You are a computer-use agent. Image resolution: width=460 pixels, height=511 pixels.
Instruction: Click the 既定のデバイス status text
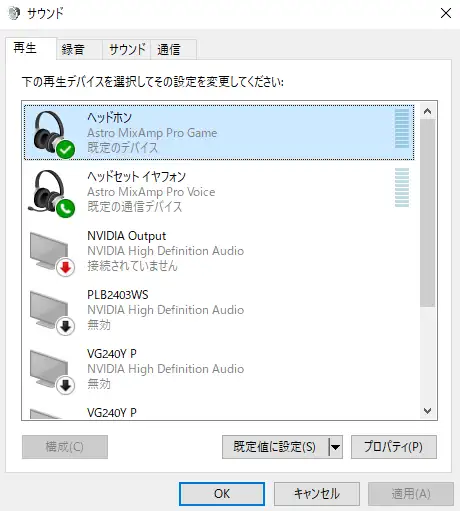click(x=122, y=147)
